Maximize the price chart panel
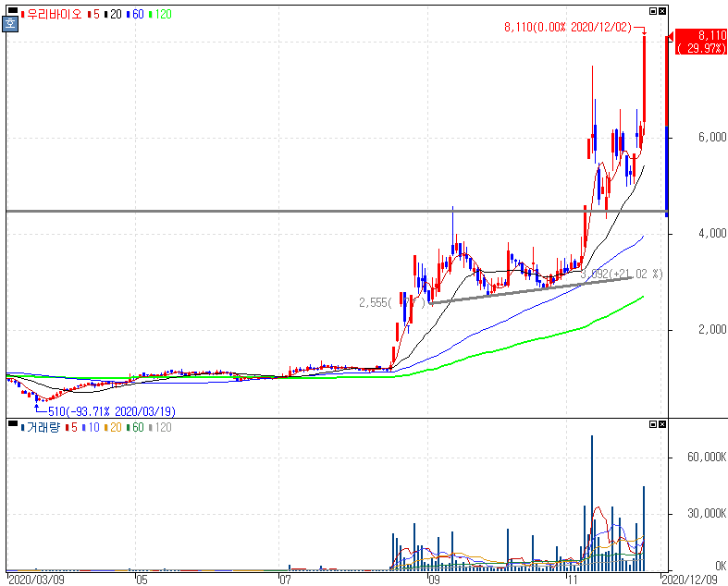This screenshot has height=586, width=728. tap(653, 11)
